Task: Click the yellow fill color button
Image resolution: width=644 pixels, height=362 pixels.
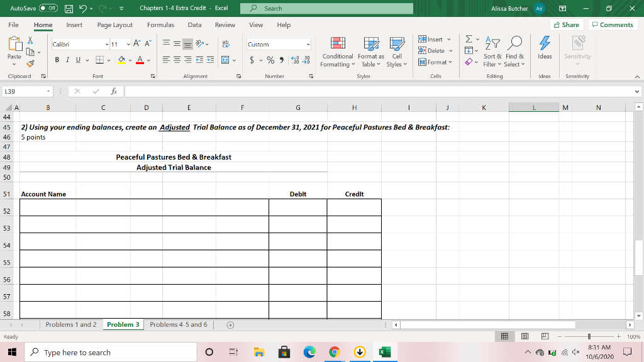Action: 121,60
